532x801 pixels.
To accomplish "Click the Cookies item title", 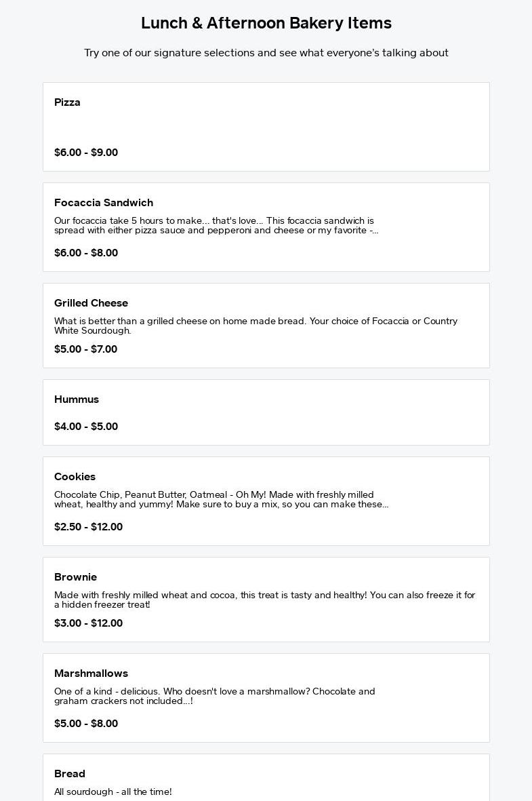I will (x=75, y=477).
